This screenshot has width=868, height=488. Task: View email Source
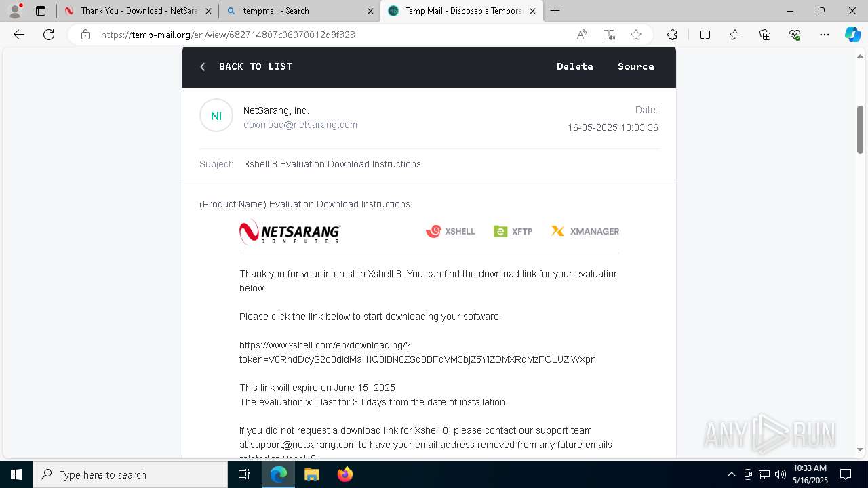636,66
